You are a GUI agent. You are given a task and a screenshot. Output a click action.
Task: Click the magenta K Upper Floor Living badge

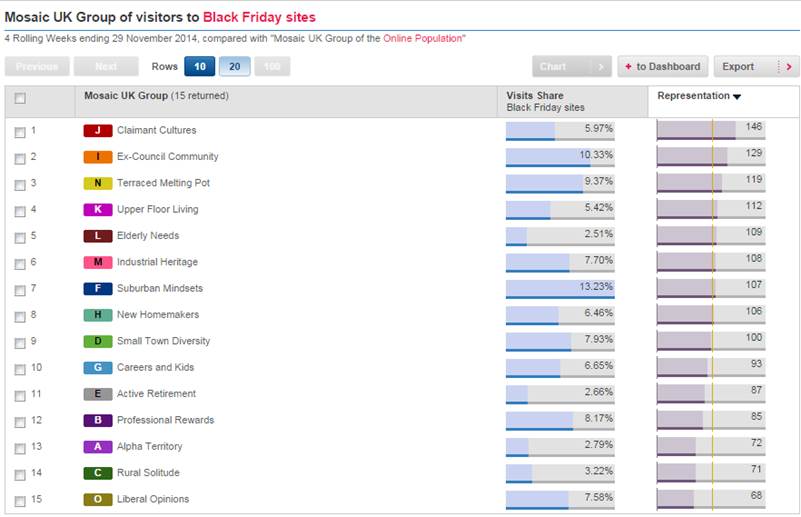(x=98, y=210)
